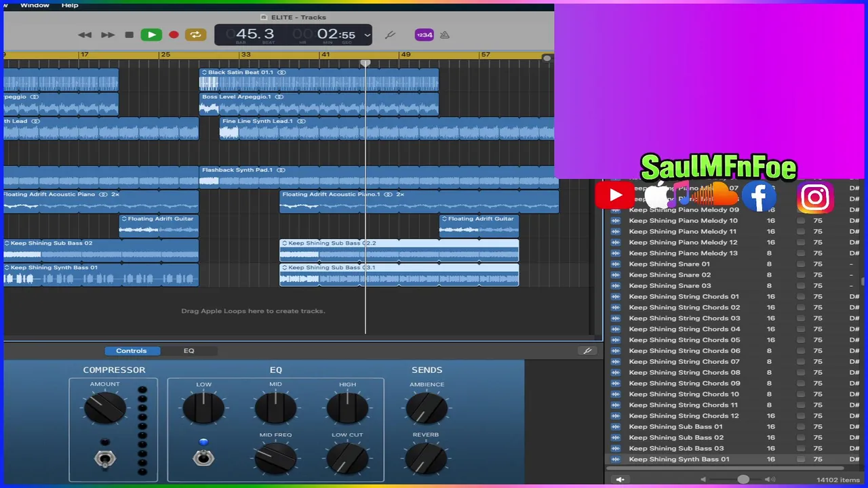Click the EQ High knob

click(347, 407)
